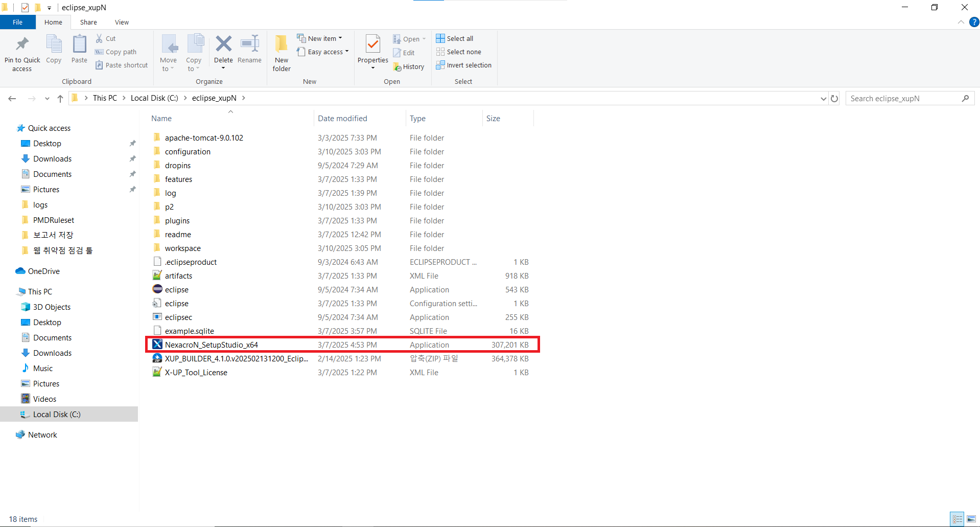Open Downloads under Quick access
The width and height of the screenshot is (980, 527).
(52, 159)
